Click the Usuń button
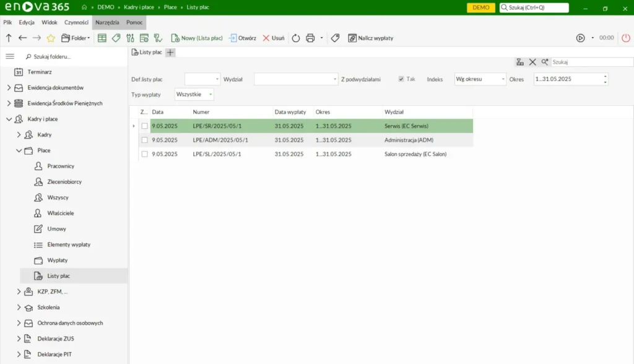Viewport: 634px width, 364px height. click(x=274, y=38)
